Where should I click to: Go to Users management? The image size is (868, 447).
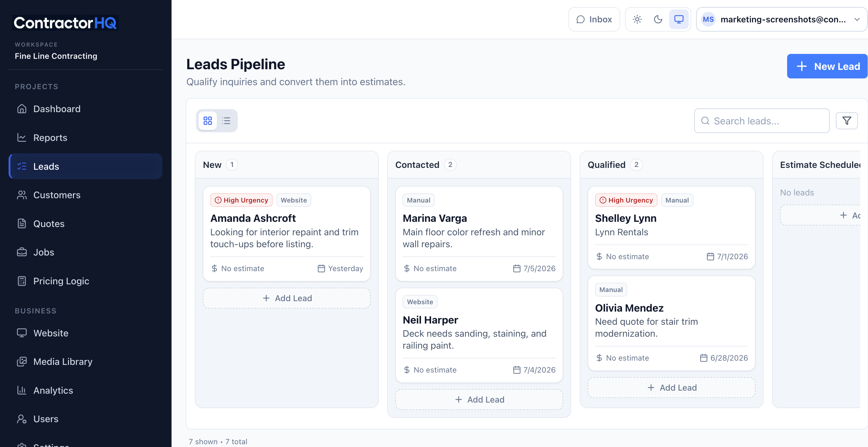coord(85,419)
